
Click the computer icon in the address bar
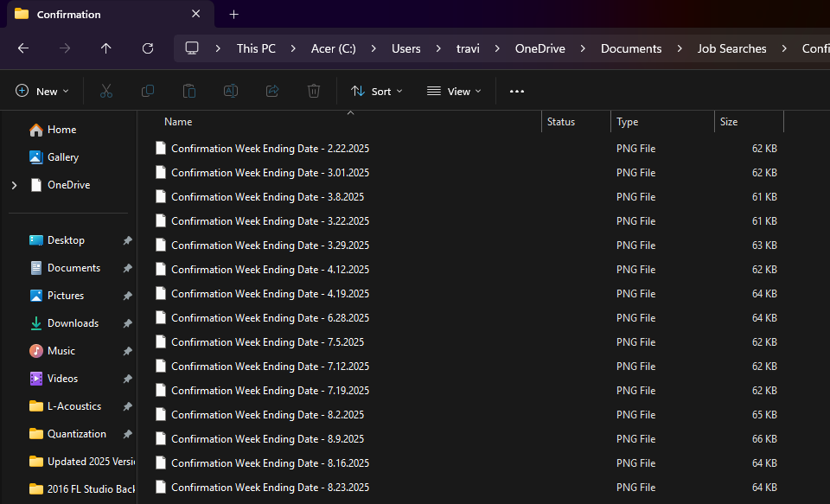191,48
